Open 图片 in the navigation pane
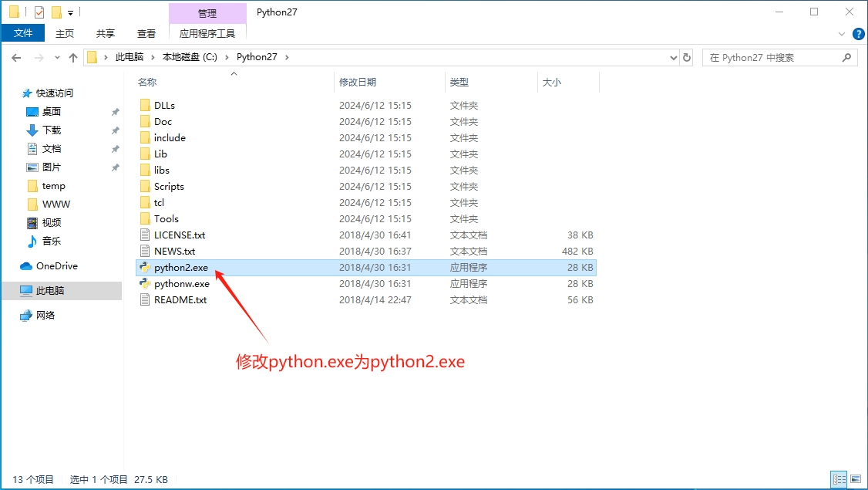The height and width of the screenshot is (490, 868). (x=52, y=167)
